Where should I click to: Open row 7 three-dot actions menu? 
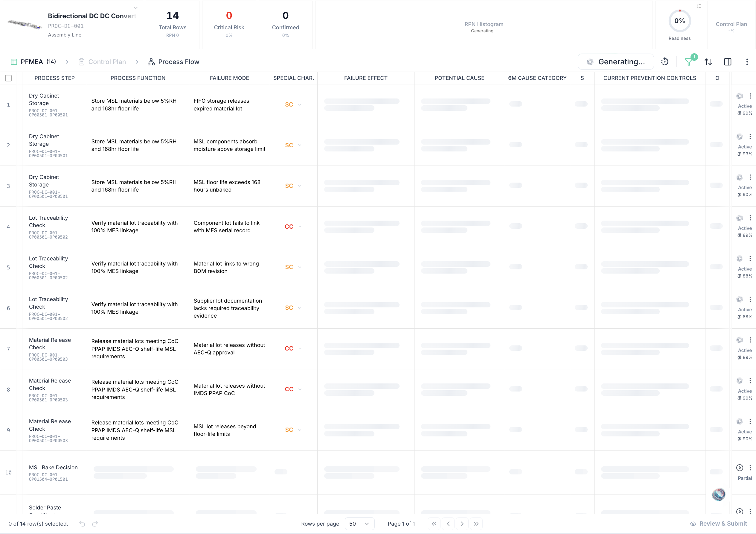(x=750, y=340)
